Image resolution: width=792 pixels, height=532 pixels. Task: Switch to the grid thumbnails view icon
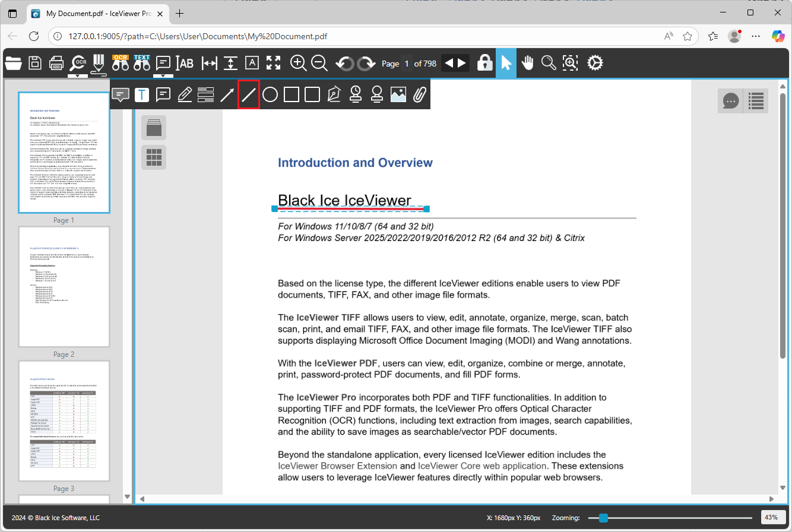[154, 157]
